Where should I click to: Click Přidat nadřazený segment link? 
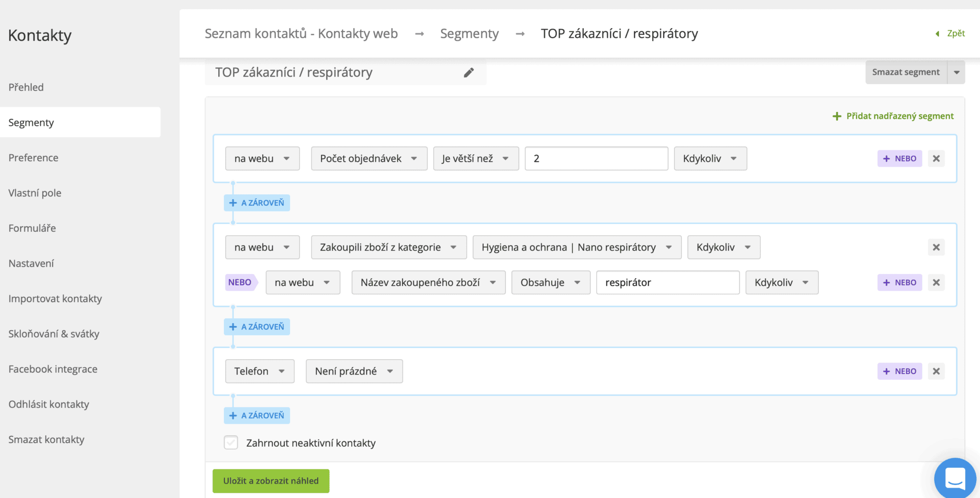893,116
